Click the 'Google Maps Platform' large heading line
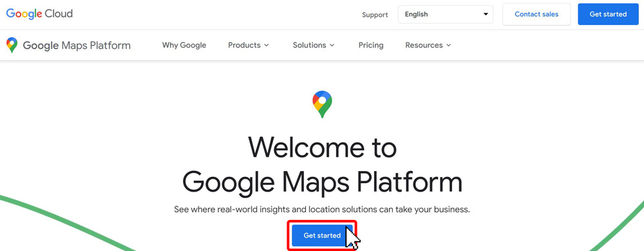 (x=323, y=183)
